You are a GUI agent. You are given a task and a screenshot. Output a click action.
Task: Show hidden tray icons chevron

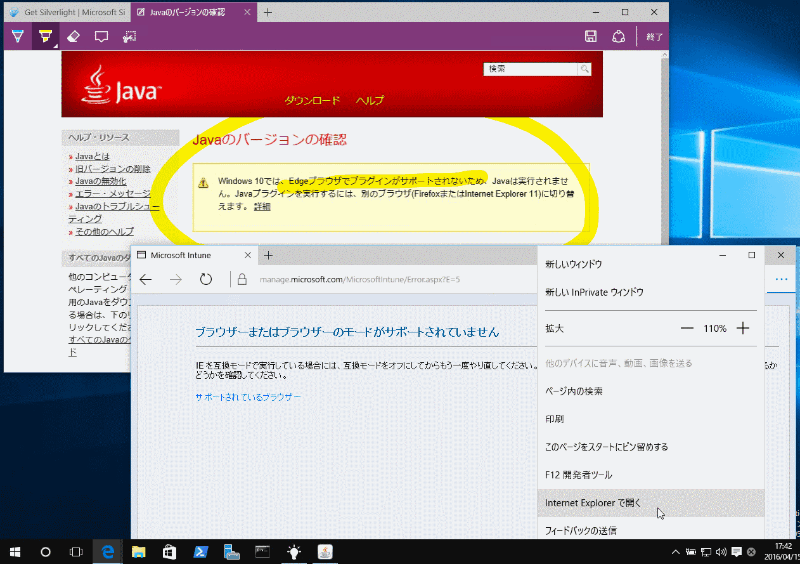[675, 552]
